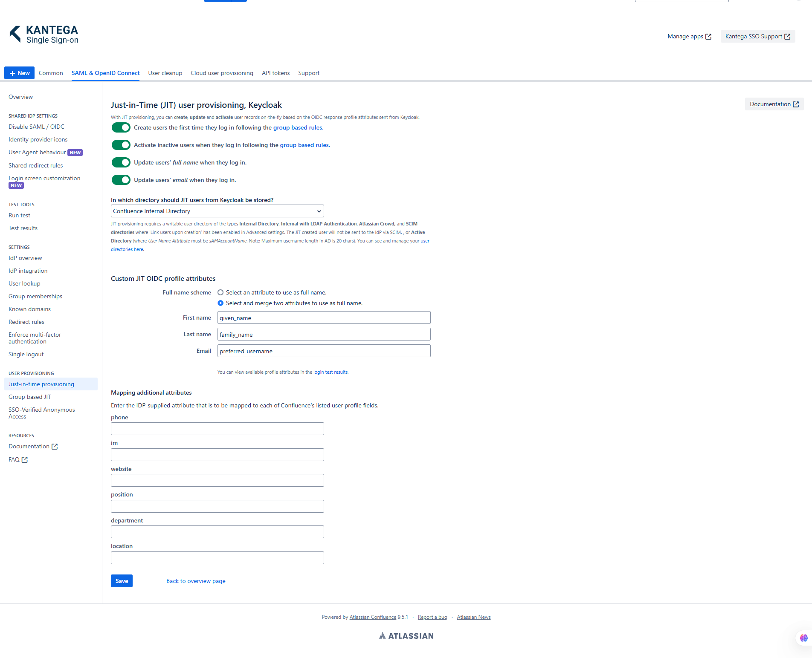Click the Atlassian logo in footer
The height and width of the screenshot is (658, 812).
coord(406,636)
